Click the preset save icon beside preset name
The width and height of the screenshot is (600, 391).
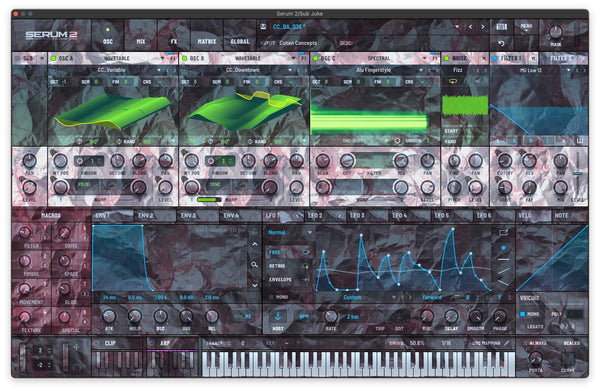click(263, 26)
